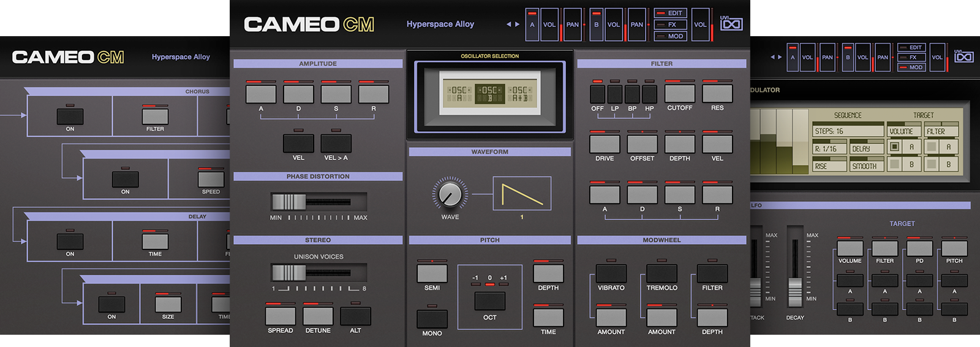Click amplitude Attack A button
980x347 pixels.
[261, 94]
